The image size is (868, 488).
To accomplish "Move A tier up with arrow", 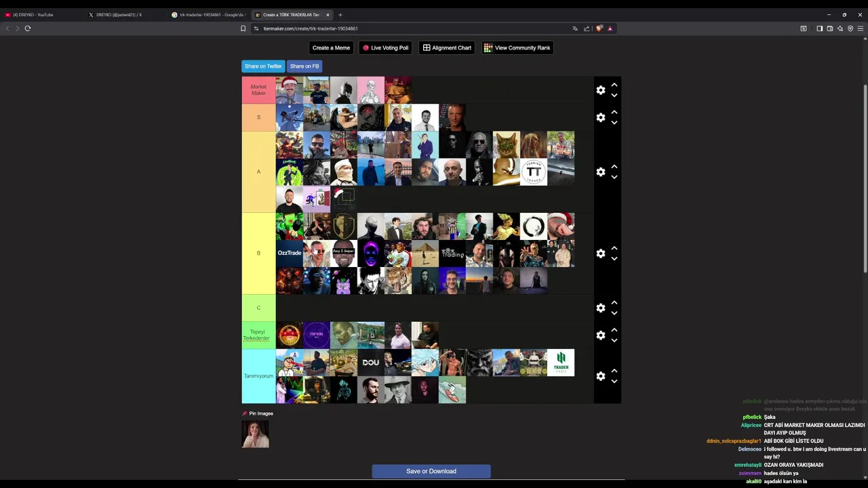I will pyautogui.click(x=614, y=167).
